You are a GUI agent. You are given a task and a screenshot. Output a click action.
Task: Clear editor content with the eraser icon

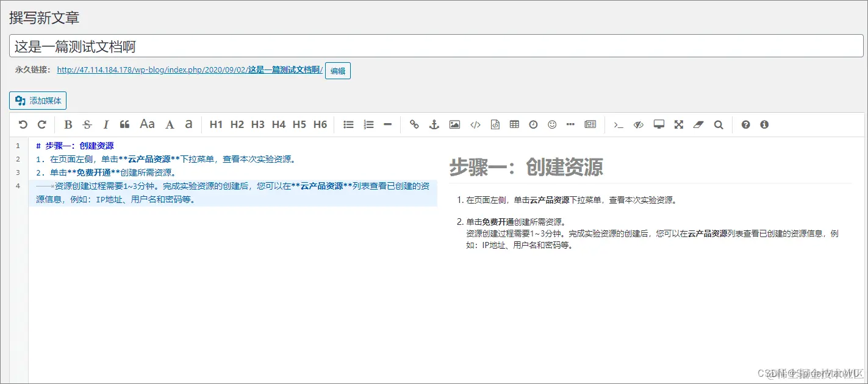click(x=698, y=124)
